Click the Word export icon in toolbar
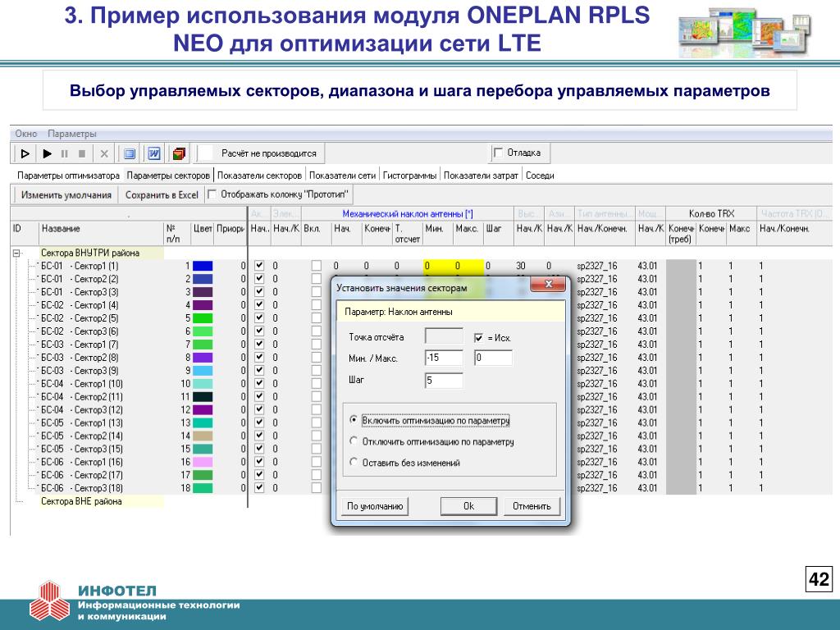840x630 pixels. coord(153,153)
